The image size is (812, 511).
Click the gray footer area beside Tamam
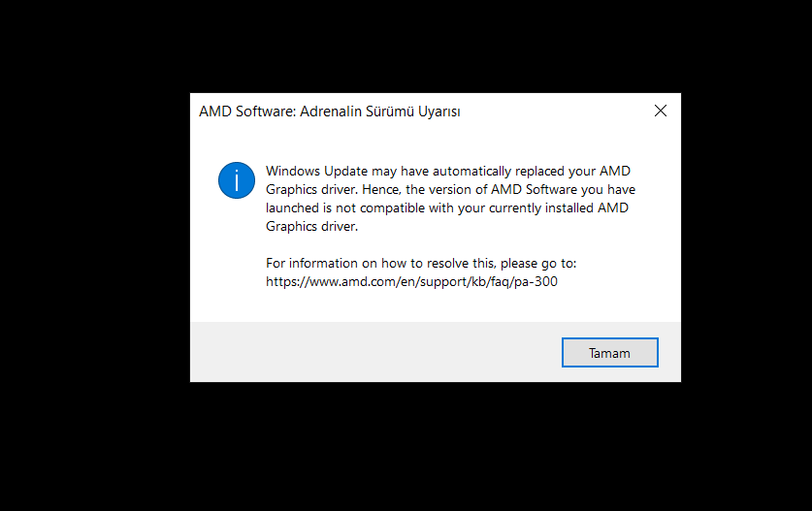coord(373,352)
